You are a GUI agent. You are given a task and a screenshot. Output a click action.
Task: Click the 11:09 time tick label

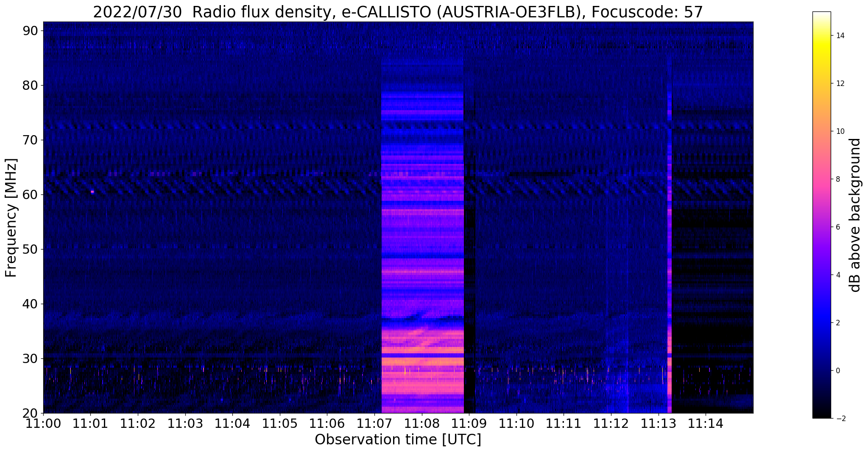[469, 423]
